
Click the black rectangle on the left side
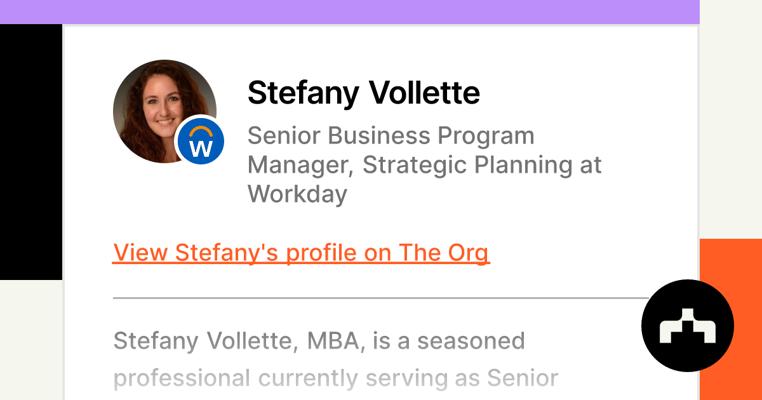(x=30, y=152)
